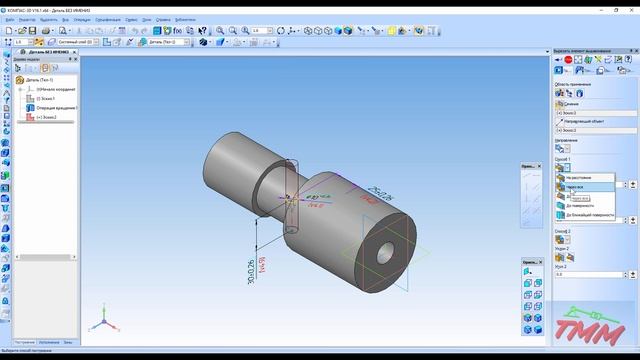Open the layer selection combo box

pyautogui.click(x=78, y=42)
